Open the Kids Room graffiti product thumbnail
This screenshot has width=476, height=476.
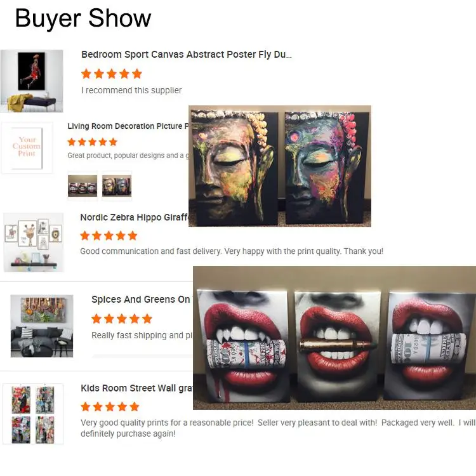[33, 414]
